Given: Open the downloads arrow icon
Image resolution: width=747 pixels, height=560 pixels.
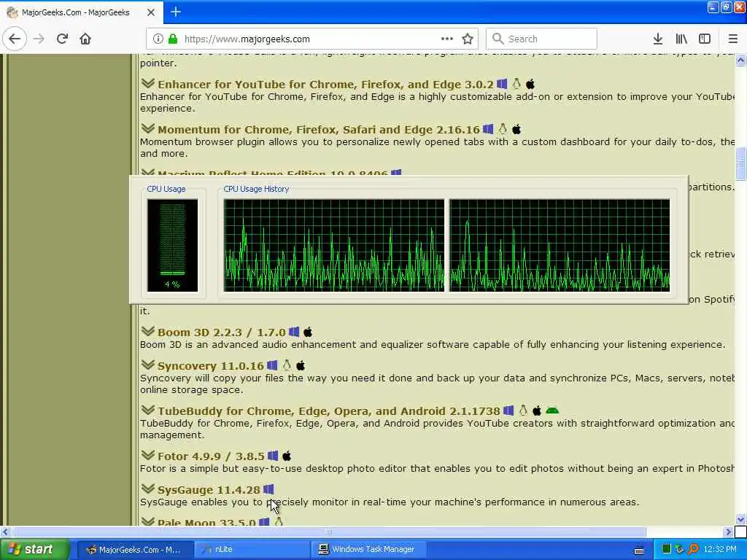Looking at the screenshot, I should 658,39.
